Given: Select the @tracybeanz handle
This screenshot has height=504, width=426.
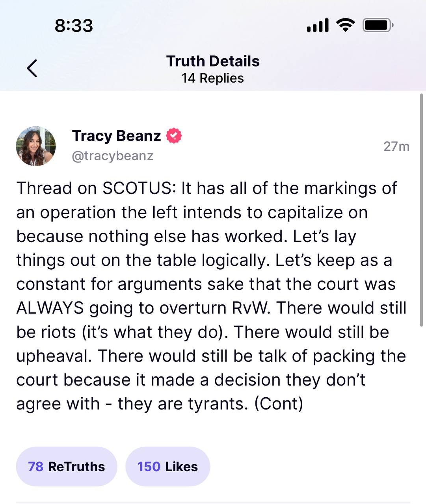Looking at the screenshot, I should (112, 156).
